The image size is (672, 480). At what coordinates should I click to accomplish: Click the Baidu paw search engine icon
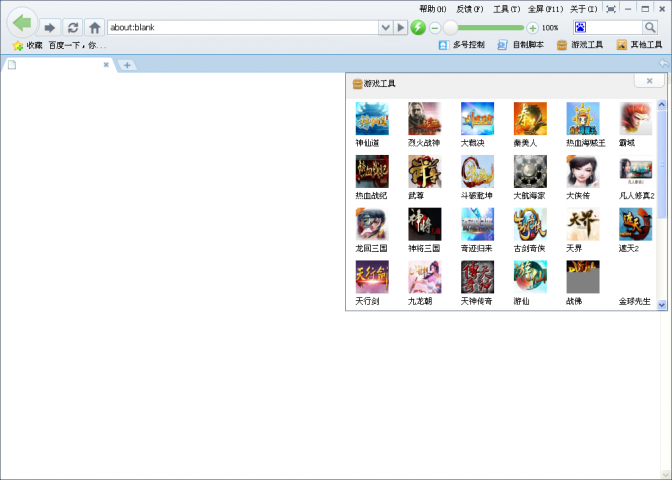(x=580, y=27)
